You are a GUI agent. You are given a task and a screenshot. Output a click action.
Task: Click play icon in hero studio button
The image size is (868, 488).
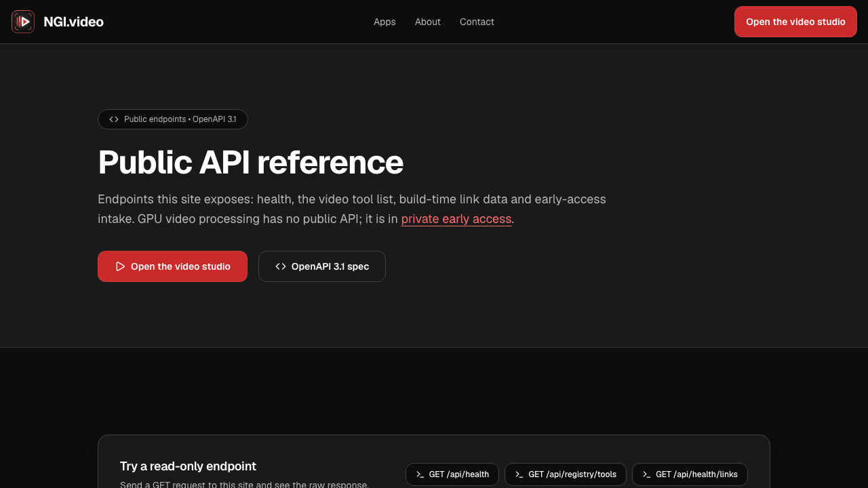pyautogui.click(x=120, y=266)
